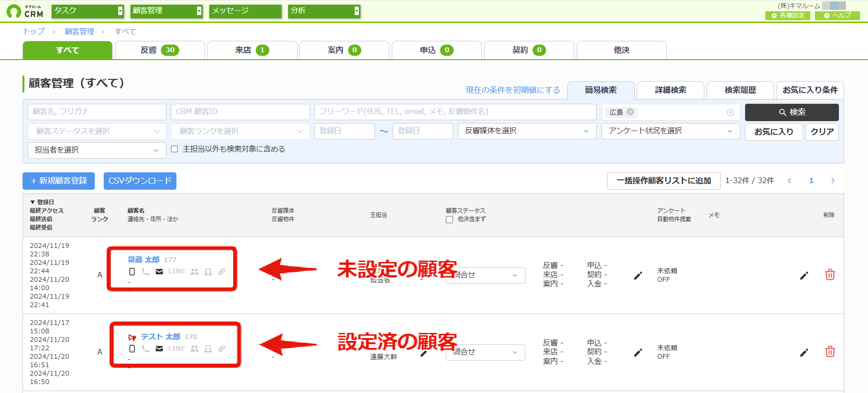Go to previous page arrow
Screen dimensions: 868x393
coord(790,181)
